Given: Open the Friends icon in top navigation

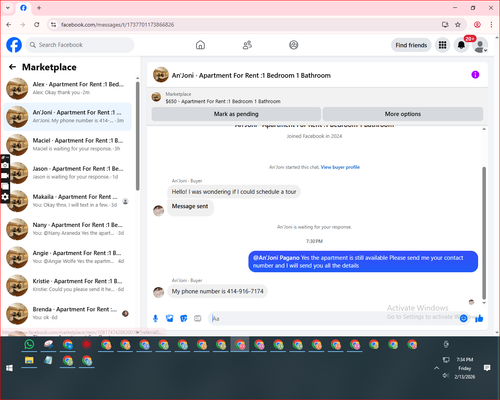Looking at the screenshot, I should (247, 45).
